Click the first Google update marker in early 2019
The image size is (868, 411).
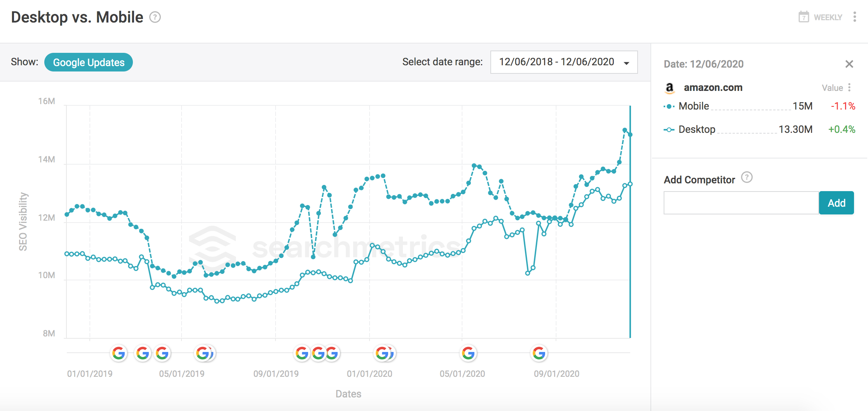click(119, 353)
